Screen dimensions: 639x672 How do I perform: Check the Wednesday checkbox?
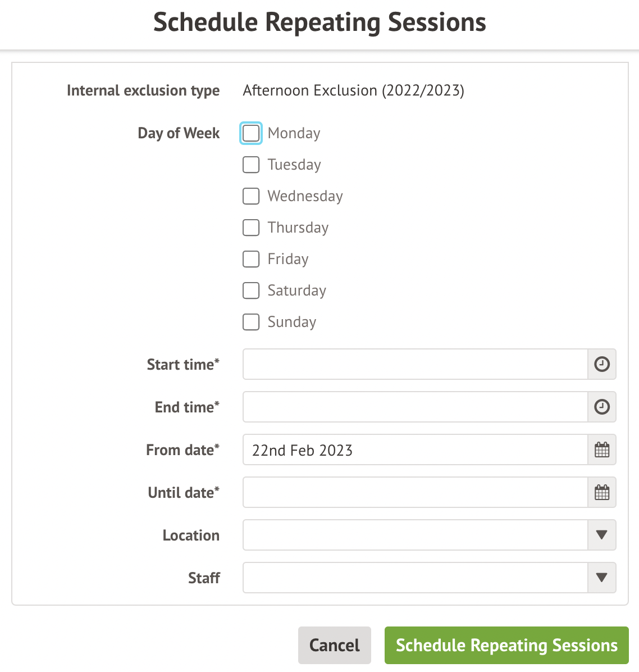(251, 196)
